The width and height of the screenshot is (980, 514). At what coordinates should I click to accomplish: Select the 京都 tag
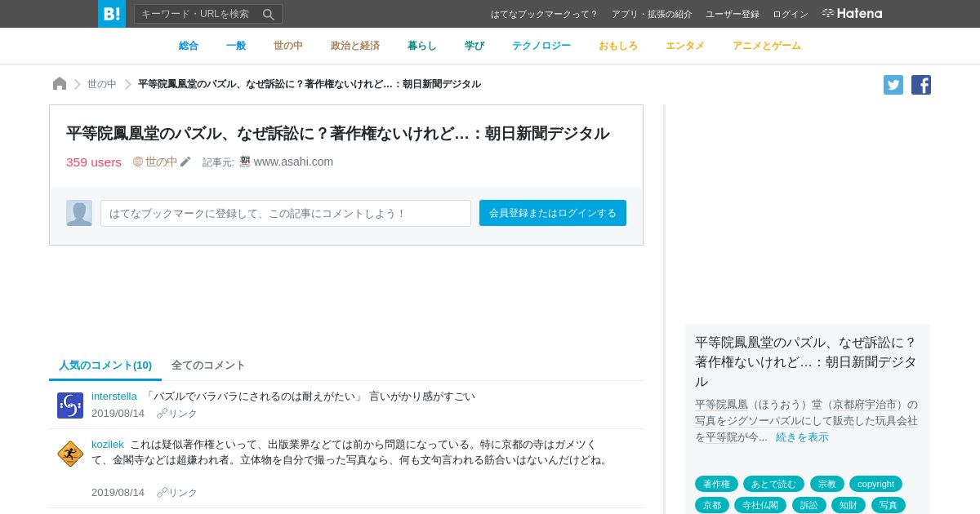712,505
